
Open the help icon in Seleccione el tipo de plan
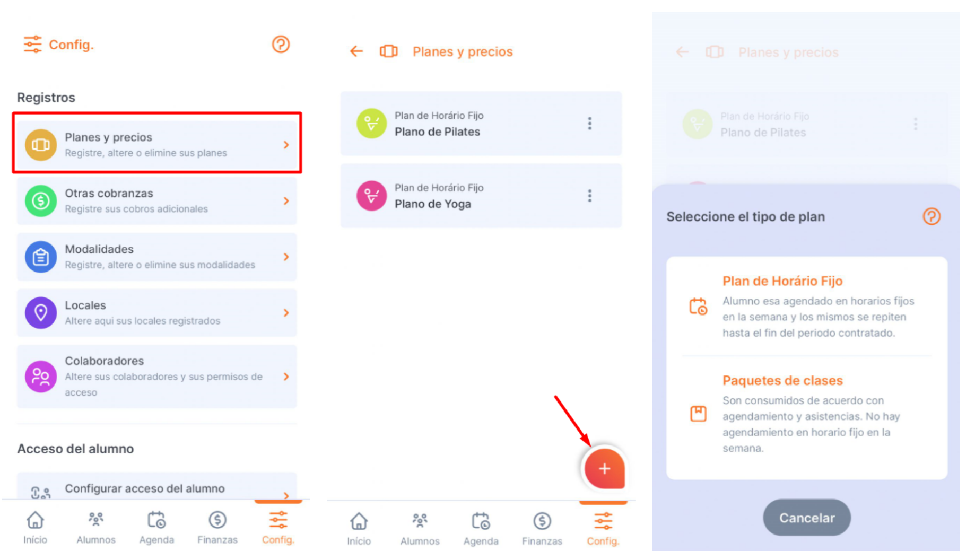[x=932, y=216]
